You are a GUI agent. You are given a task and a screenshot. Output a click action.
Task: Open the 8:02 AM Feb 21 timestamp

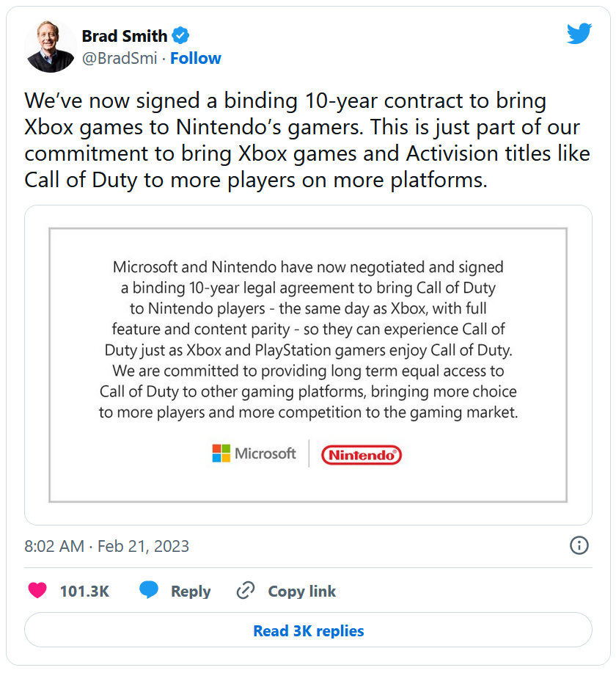point(107,546)
